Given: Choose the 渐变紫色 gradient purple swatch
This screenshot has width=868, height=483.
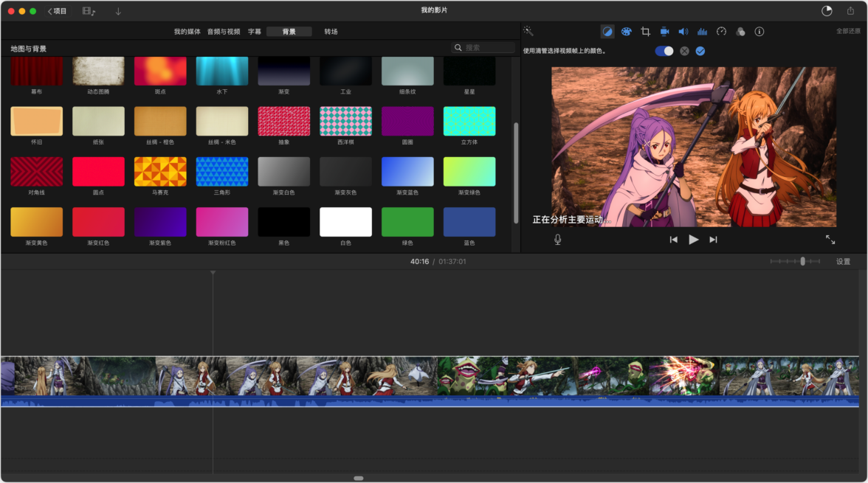Looking at the screenshot, I should click(x=160, y=222).
